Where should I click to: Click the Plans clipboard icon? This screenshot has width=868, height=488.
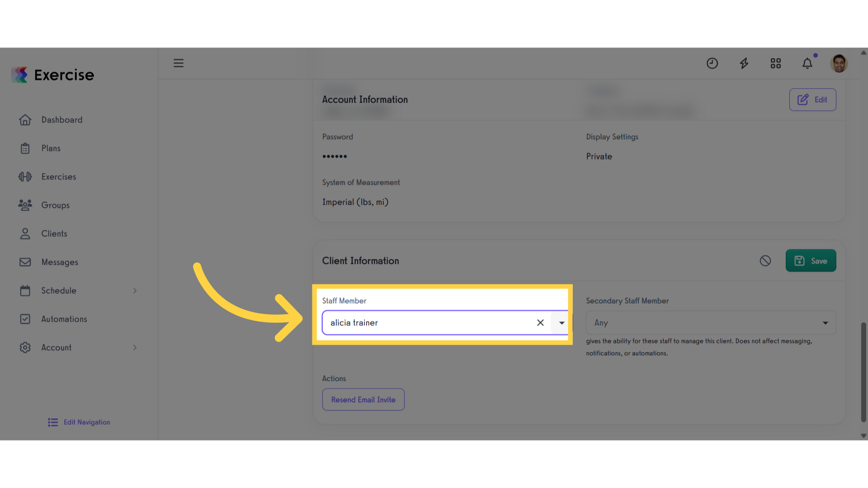pos(25,148)
